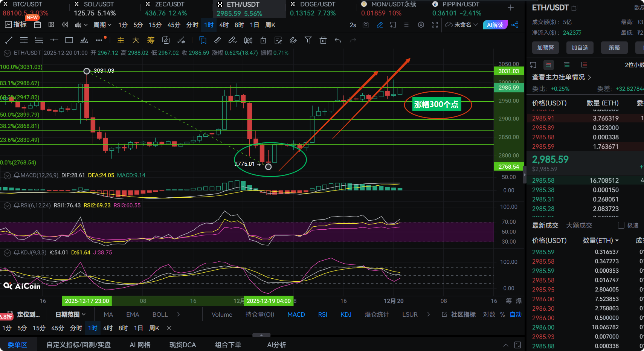Viewport: 644px width, 351px height.
Task: Undo the last drawing action
Action: click(x=338, y=40)
